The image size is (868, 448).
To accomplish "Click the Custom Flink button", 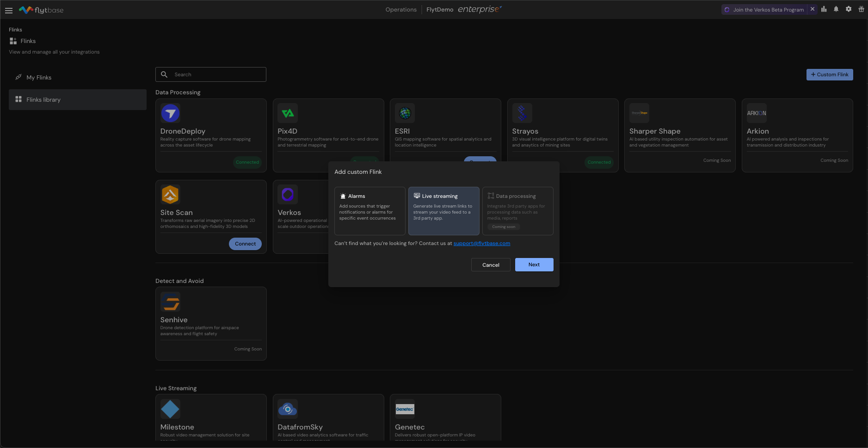I will click(830, 74).
